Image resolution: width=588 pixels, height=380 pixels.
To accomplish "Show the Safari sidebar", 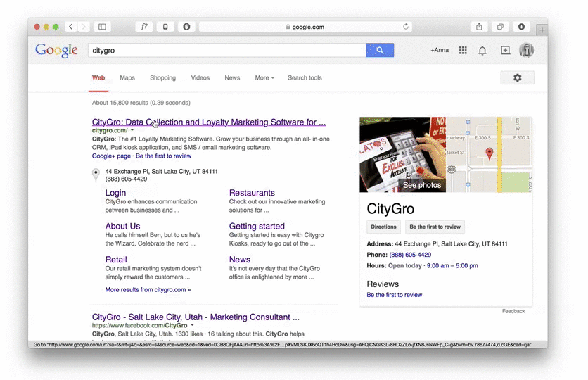I will 102,27.
